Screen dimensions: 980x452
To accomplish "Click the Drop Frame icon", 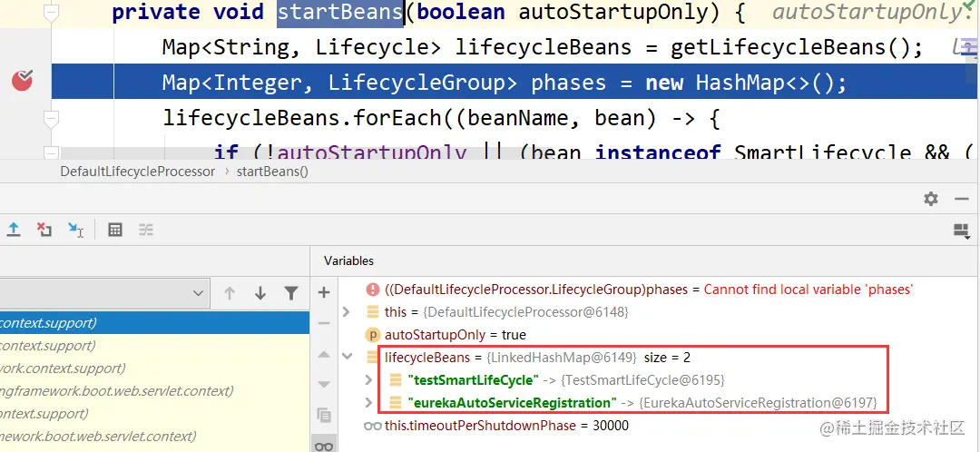I will click(x=44, y=230).
